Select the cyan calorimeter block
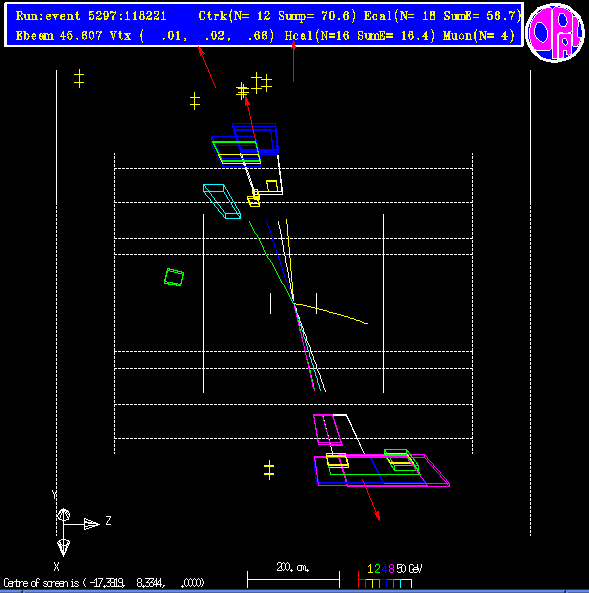Image resolution: width=589 pixels, height=593 pixels. [222, 201]
